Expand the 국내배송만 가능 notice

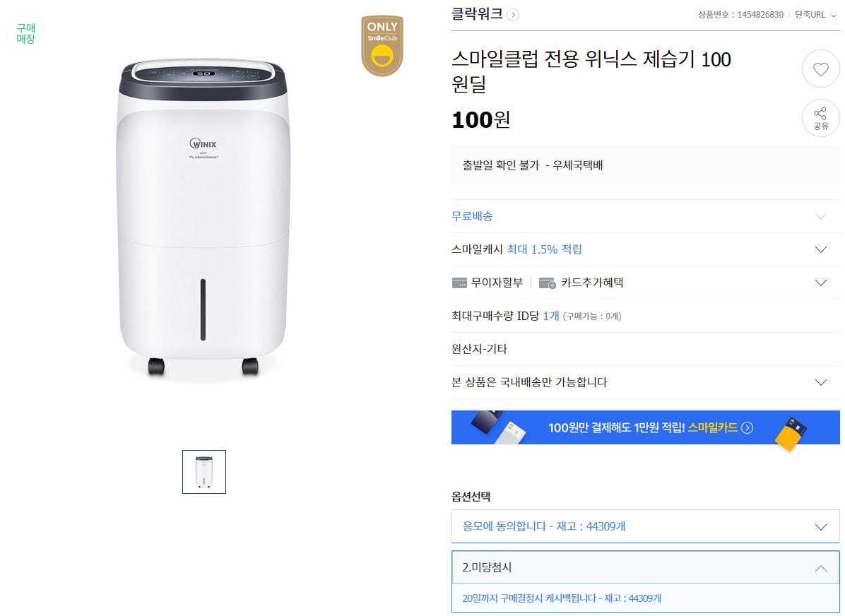[x=820, y=382]
